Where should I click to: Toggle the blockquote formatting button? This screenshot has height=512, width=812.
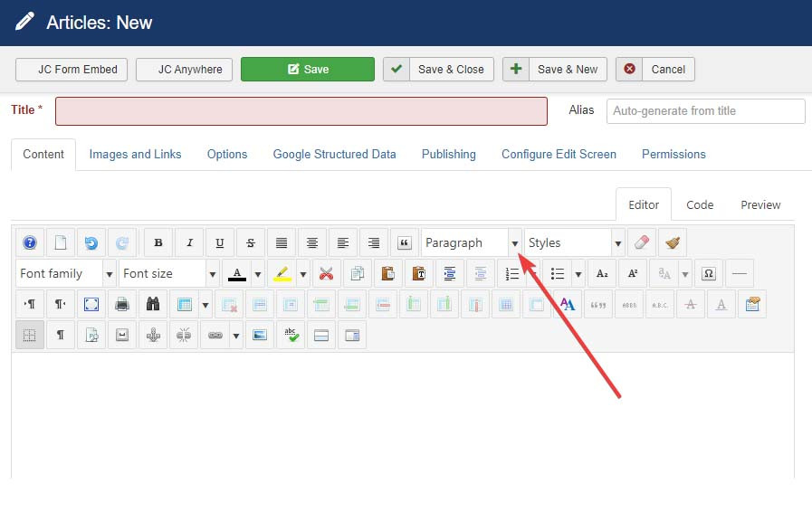pos(405,242)
